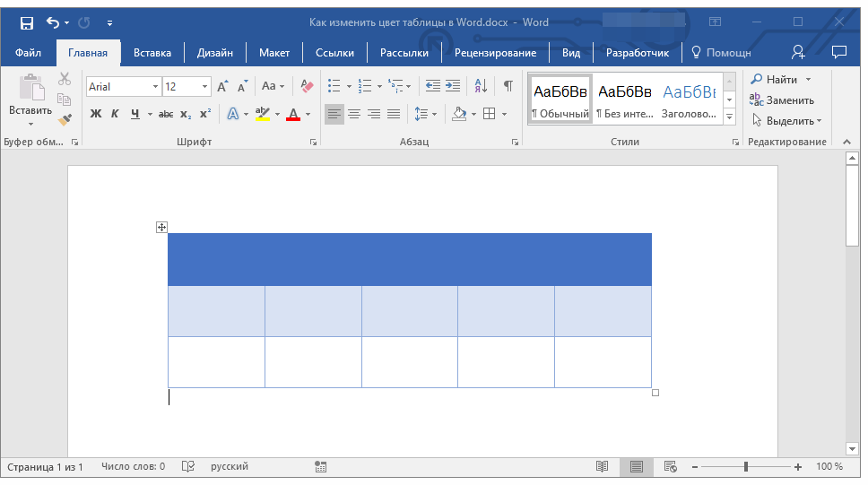Click the Sort (А-Я) icon
Image resolution: width=868 pixels, height=485 pixels.
(481, 86)
